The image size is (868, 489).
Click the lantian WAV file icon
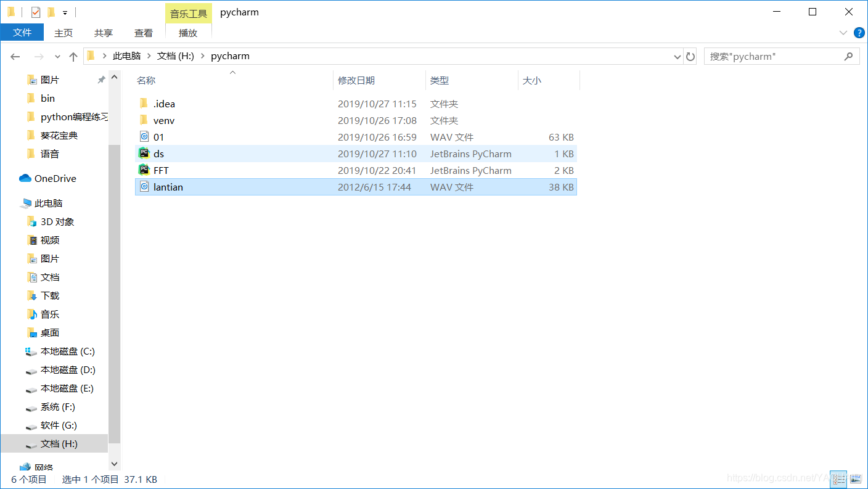[x=144, y=187]
